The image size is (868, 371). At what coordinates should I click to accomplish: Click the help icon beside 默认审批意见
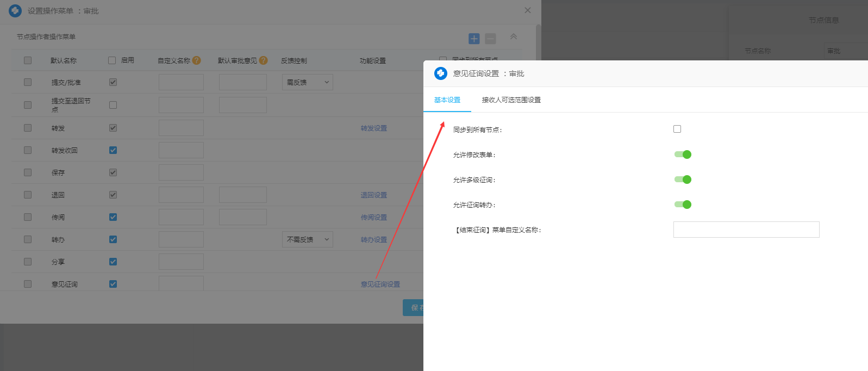tap(264, 60)
